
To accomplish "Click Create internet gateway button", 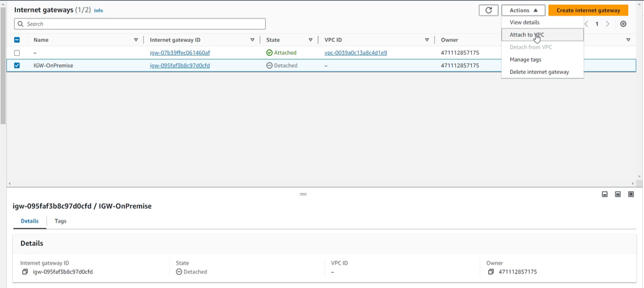I will pyautogui.click(x=588, y=10).
